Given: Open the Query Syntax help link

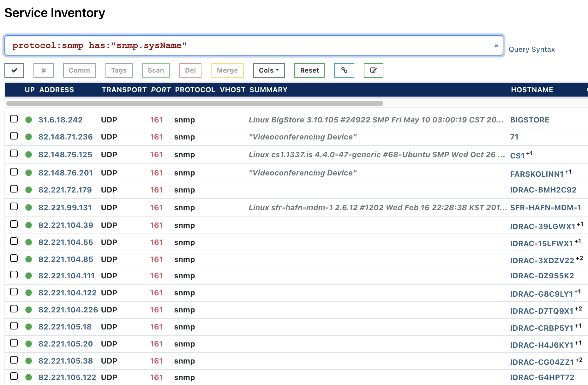Looking at the screenshot, I should point(532,49).
